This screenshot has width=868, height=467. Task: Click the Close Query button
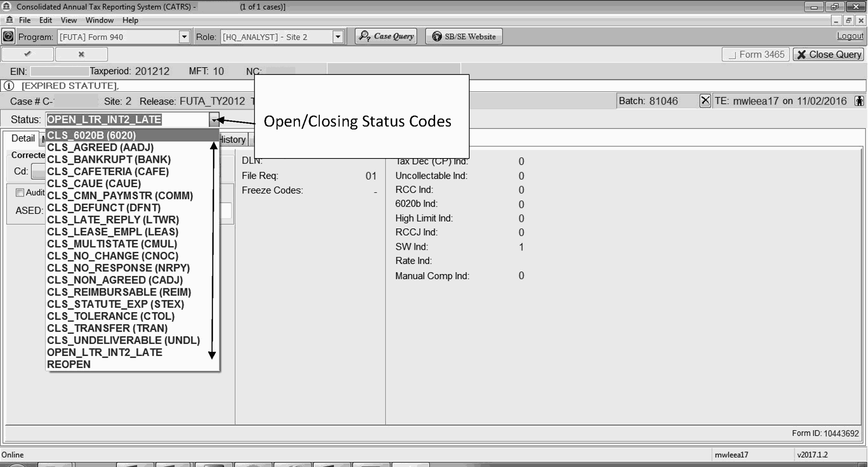(829, 54)
